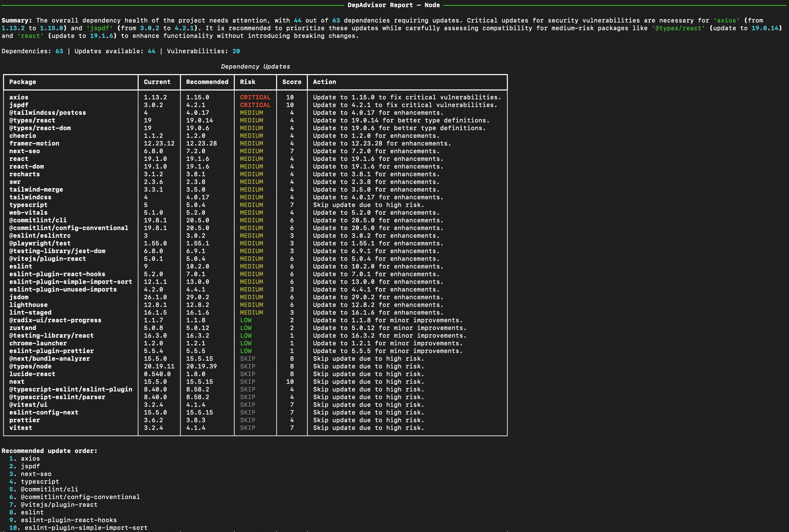This screenshot has height=532, width=789.
Task: Select the Risk column header
Action: pyautogui.click(x=248, y=82)
